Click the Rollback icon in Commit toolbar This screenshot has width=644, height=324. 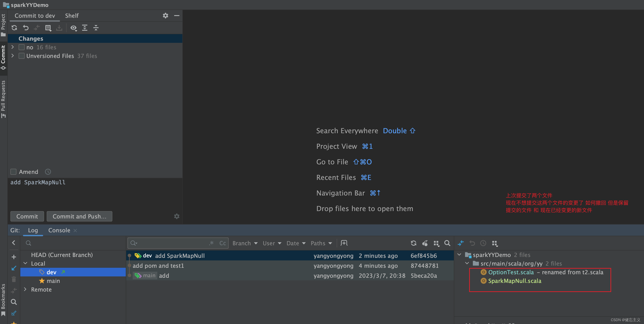coord(26,28)
